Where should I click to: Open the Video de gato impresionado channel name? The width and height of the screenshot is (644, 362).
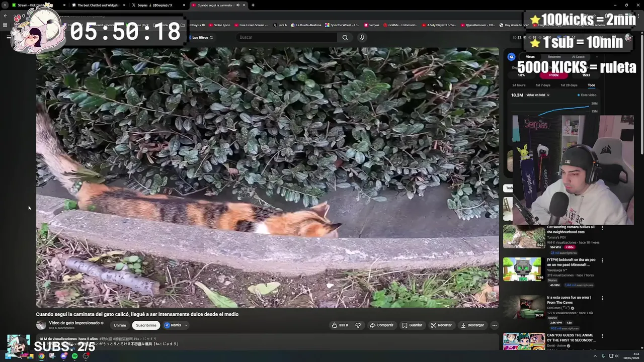(x=74, y=323)
